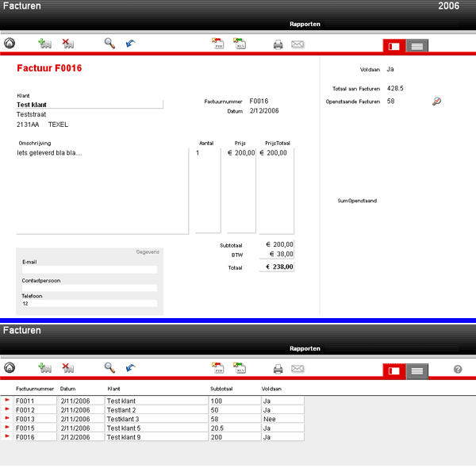The height and width of the screenshot is (476, 476).
Task: Export invoice F0016 to PDF from the detail toolbar
Action: (x=217, y=44)
